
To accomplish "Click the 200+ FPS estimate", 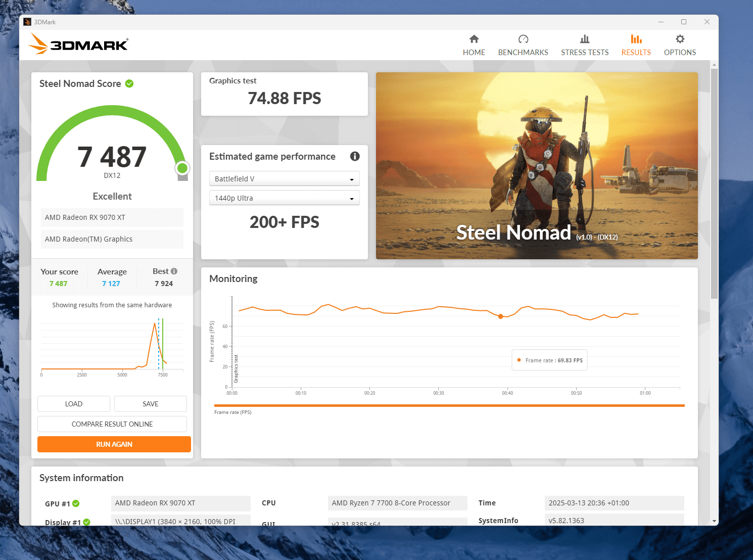I will [285, 222].
